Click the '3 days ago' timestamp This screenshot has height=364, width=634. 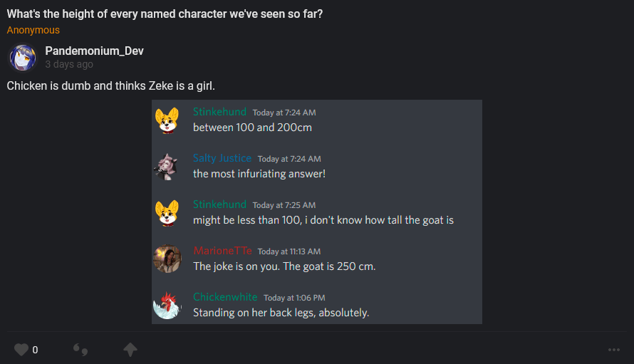click(x=69, y=64)
